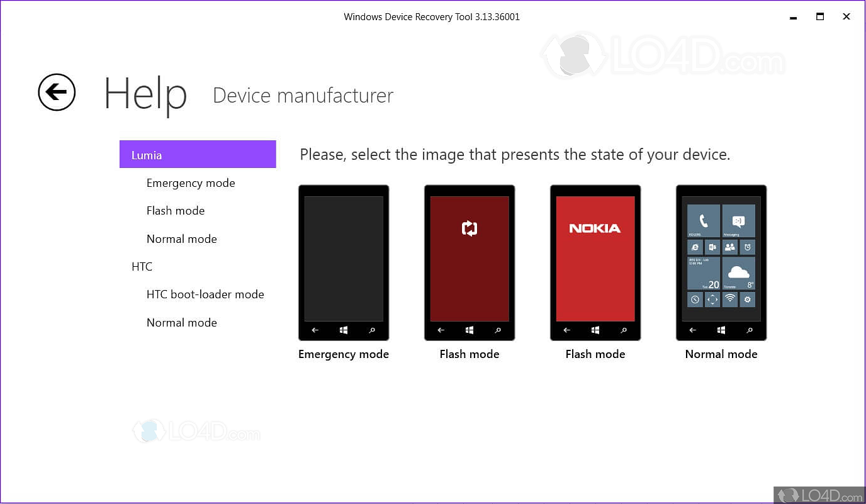Click the Normal mode caption below the phone
This screenshot has height=504, width=866.
coord(721,354)
